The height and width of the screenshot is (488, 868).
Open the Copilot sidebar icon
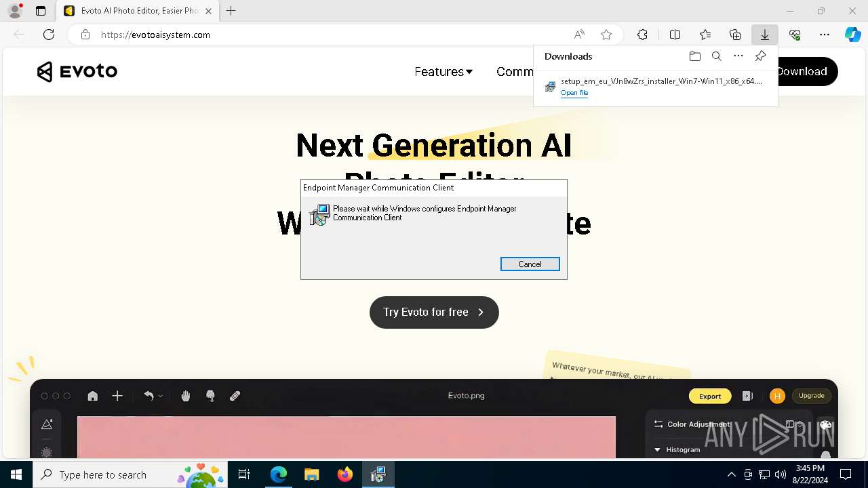pyautogui.click(x=852, y=35)
